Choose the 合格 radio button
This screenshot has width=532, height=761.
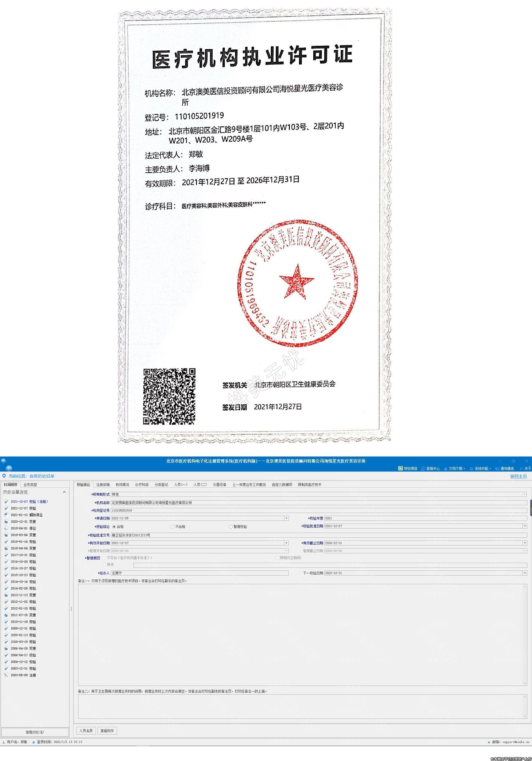pyautogui.click(x=114, y=527)
